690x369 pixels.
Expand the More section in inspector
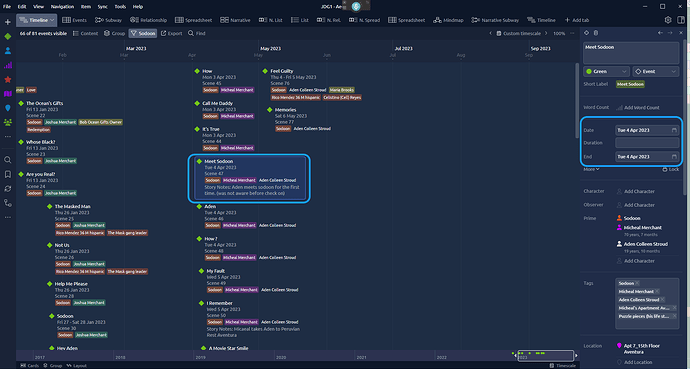591,169
